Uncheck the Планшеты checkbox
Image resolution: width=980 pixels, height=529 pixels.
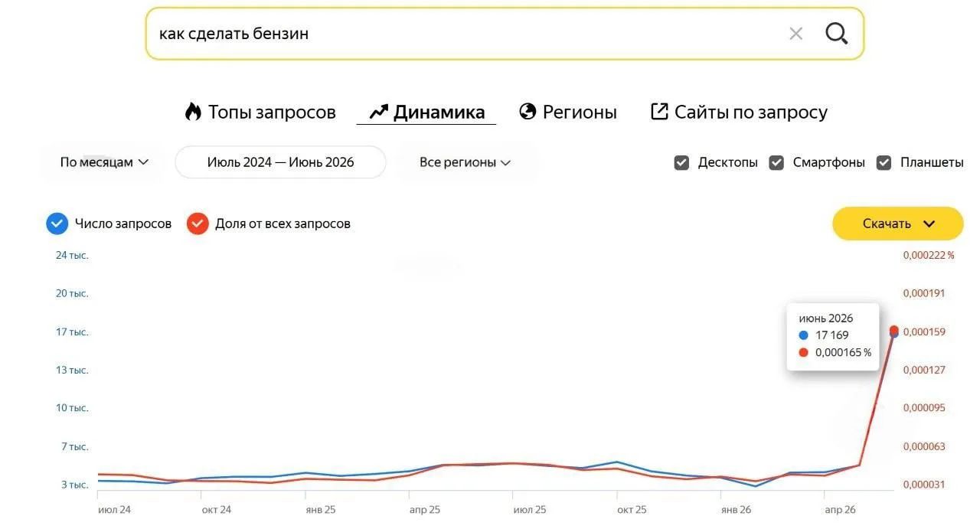tap(884, 162)
